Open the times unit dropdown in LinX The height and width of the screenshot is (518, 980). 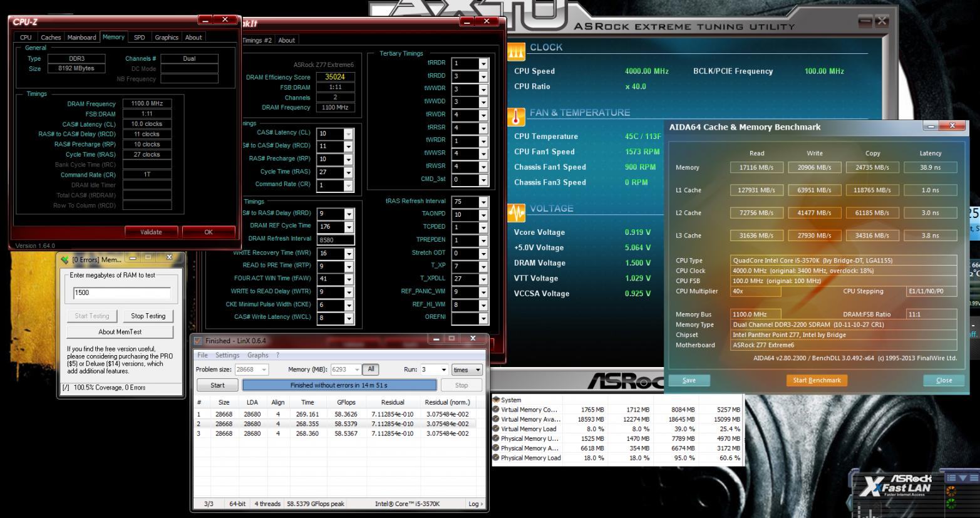point(467,370)
